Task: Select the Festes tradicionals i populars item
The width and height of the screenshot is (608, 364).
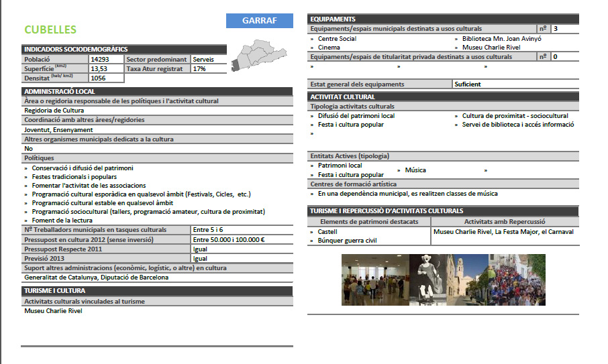Action: pyautogui.click(x=74, y=176)
